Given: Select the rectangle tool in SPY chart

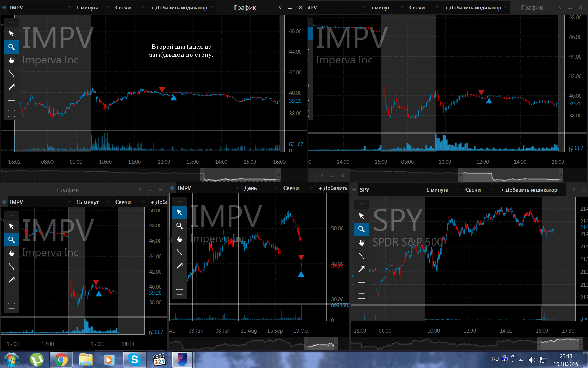Looking at the screenshot, I should coord(362,296).
